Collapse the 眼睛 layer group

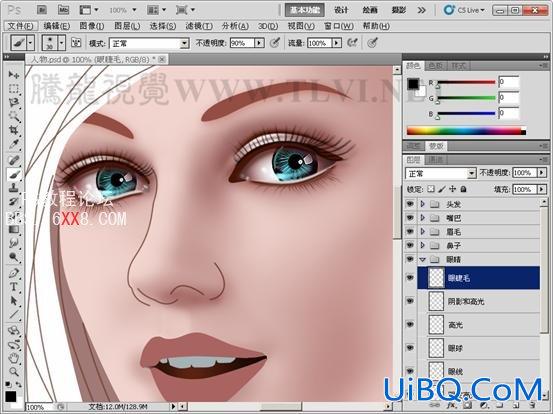click(x=423, y=260)
